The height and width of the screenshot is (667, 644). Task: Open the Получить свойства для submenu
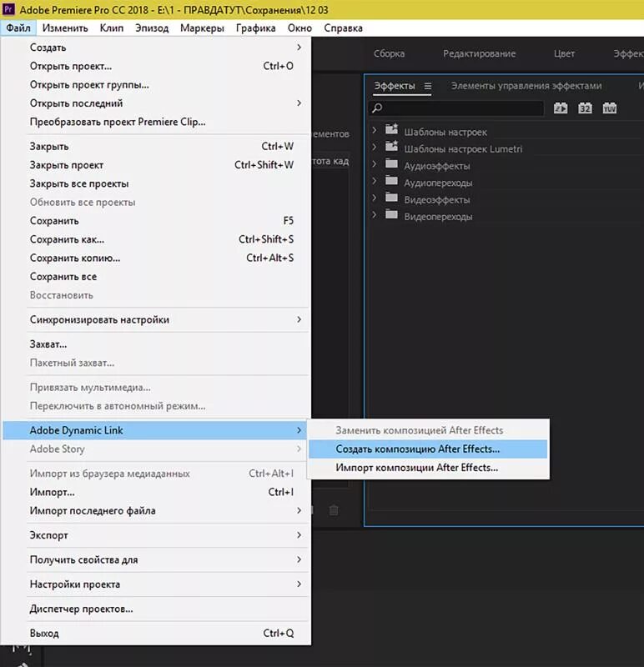[x=156, y=559]
